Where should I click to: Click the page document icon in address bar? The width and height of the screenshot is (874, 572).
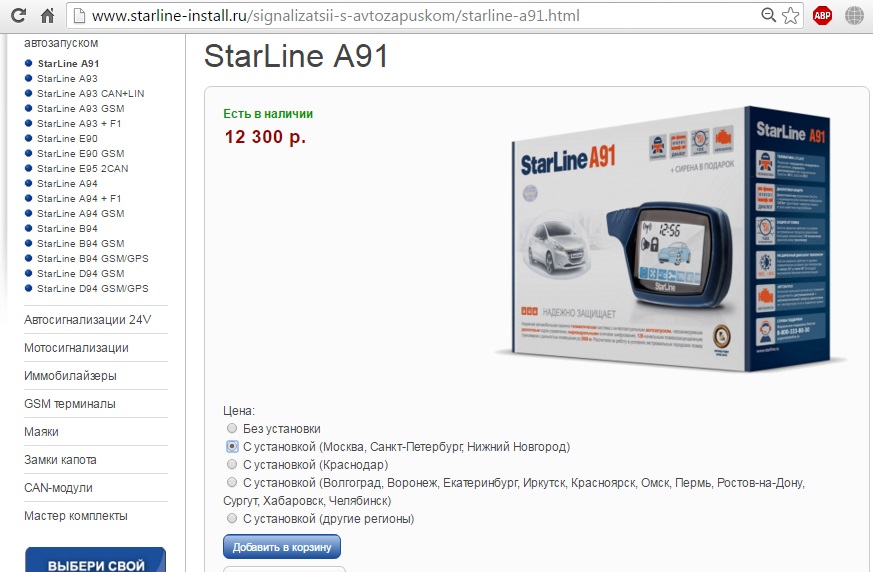(x=80, y=16)
